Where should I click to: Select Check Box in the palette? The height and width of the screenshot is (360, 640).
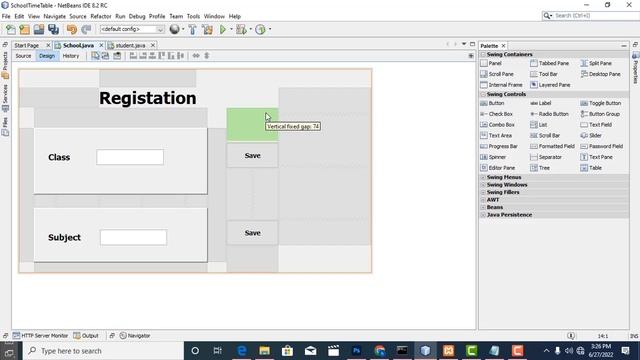click(496, 114)
